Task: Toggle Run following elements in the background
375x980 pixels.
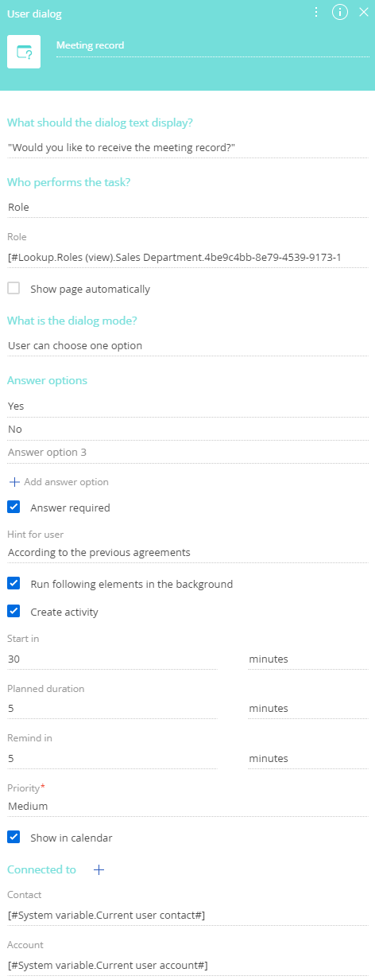Action: click(x=14, y=584)
